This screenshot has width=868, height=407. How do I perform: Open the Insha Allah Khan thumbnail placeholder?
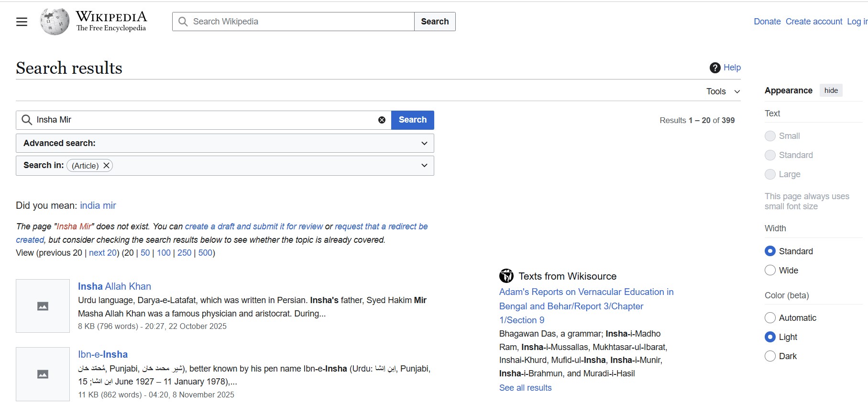(x=43, y=306)
